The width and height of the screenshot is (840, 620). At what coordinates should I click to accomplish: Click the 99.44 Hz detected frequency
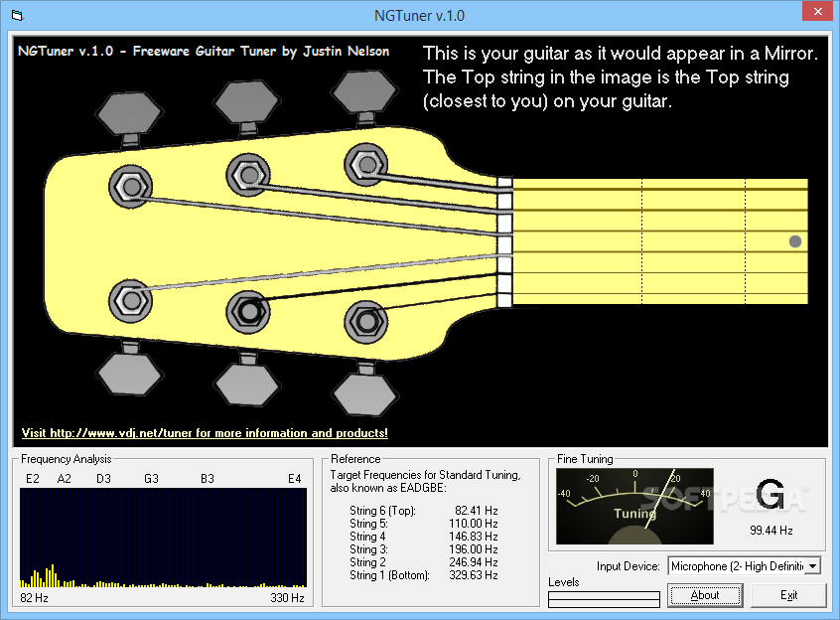coord(770,531)
